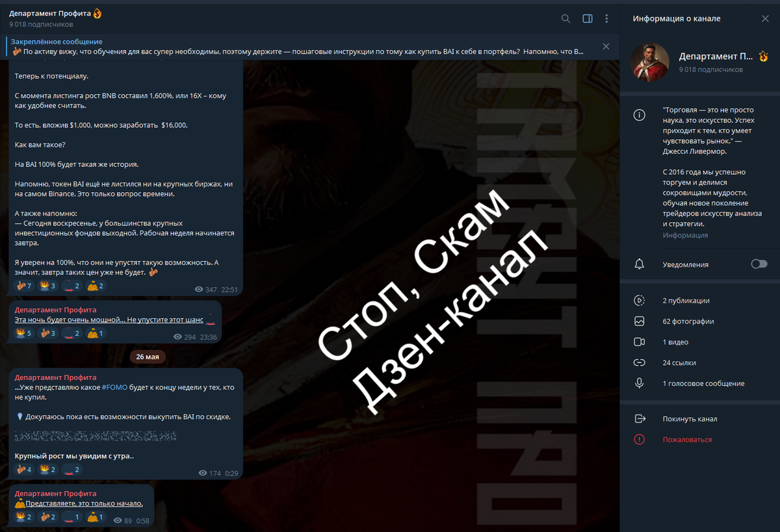Click the leave-channel exit icon
Image resolution: width=780 pixels, height=532 pixels.
640,419
